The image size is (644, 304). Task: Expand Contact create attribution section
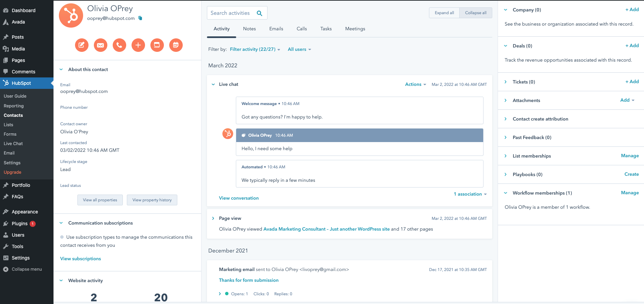pyautogui.click(x=506, y=119)
